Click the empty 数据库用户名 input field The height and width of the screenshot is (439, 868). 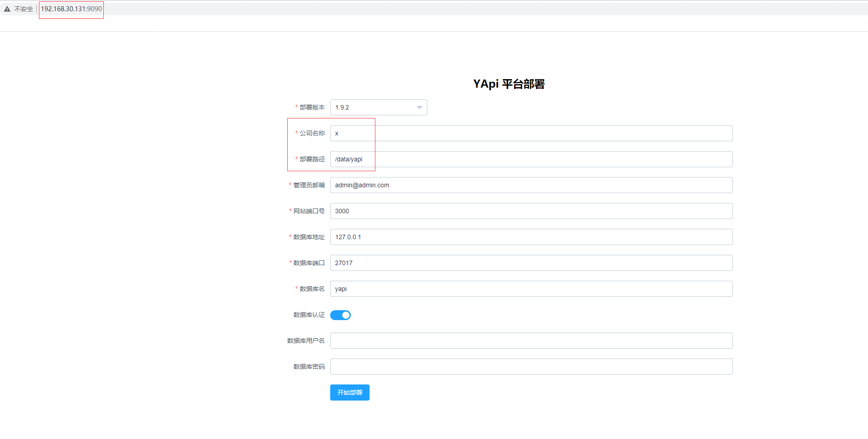pos(531,341)
